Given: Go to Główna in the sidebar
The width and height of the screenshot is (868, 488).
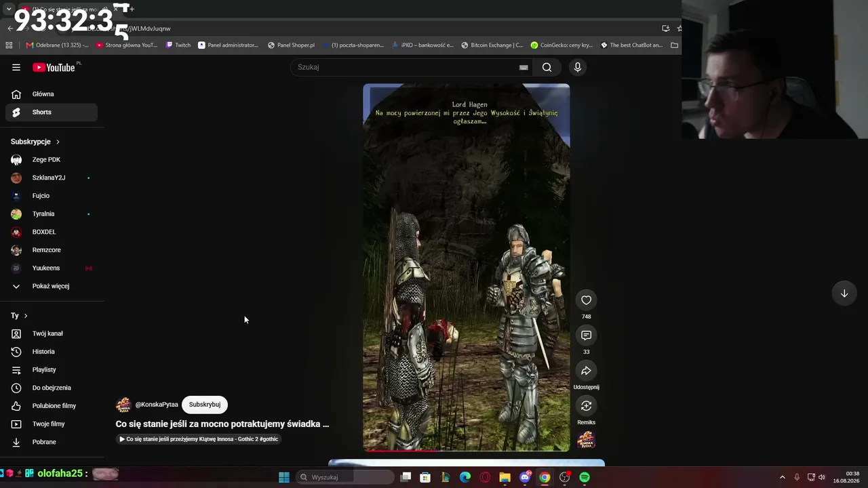Looking at the screenshot, I should [52, 94].
